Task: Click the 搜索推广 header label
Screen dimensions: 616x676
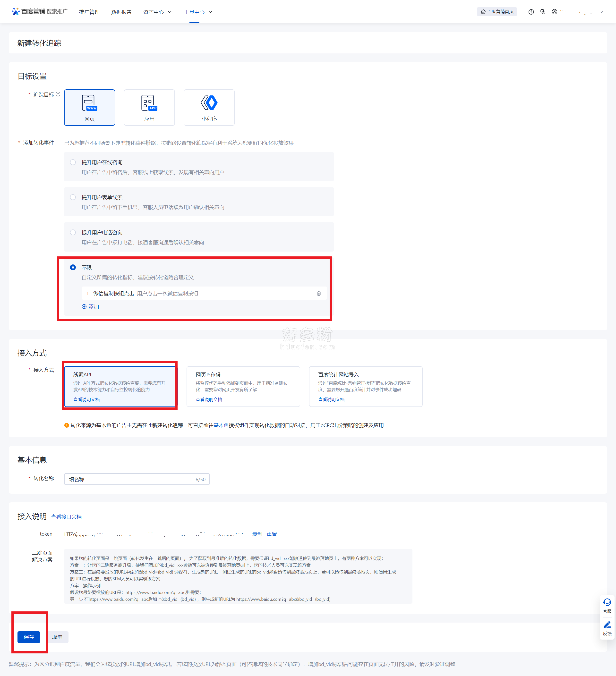Action: (x=57, y=11)
